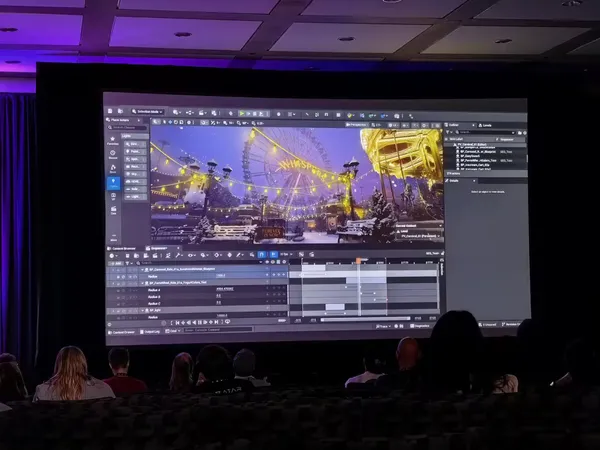This screenshot has height=450, width=600.
Task: Open the Perspective viewport dropdown
Action: pos(356,125)
